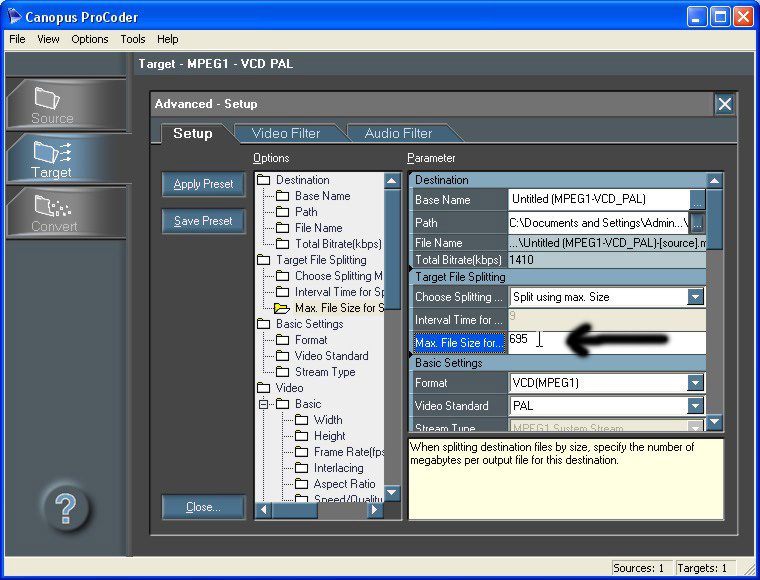Click Options tree scroll up arrow
Screen dimensions: 760x580
click(392, 181)
